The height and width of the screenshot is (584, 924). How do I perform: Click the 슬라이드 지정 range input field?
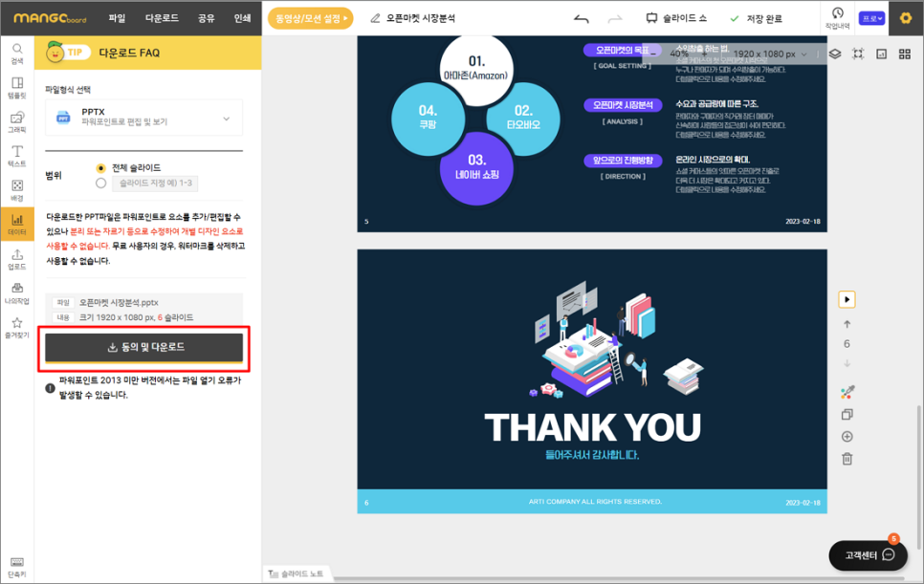(x=155, y=184)
